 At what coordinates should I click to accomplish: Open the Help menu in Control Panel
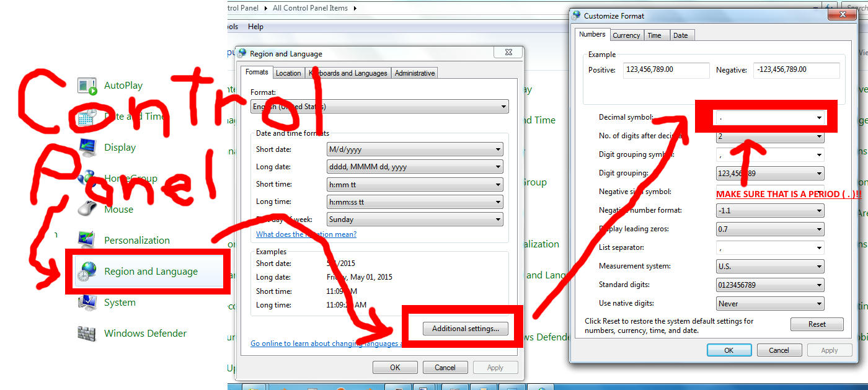click(x=255, y=27)
